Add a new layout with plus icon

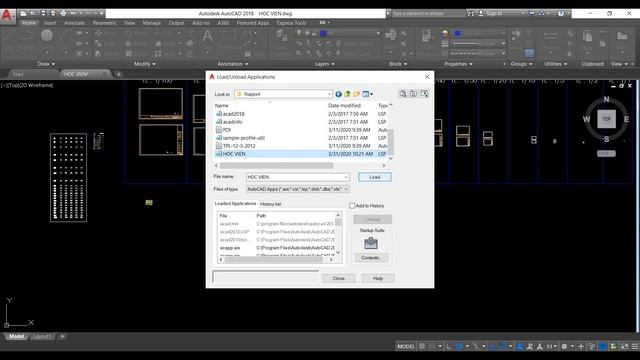62,337
